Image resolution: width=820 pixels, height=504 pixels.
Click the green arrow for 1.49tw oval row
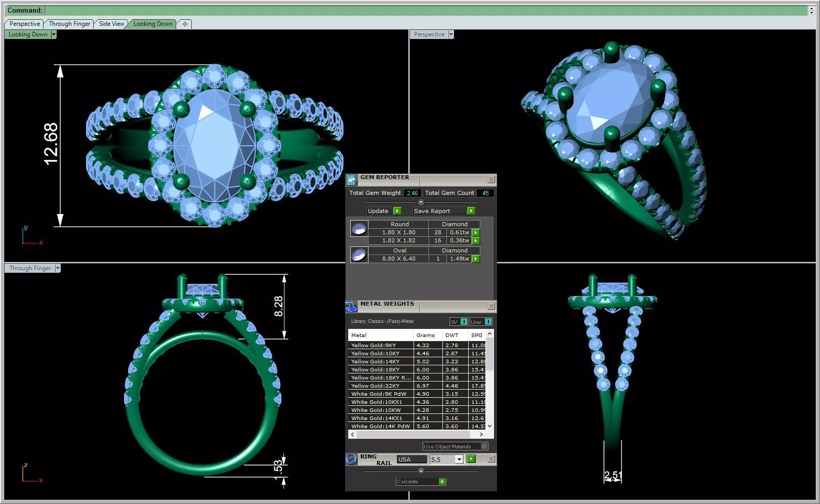[x=476, y=259]
